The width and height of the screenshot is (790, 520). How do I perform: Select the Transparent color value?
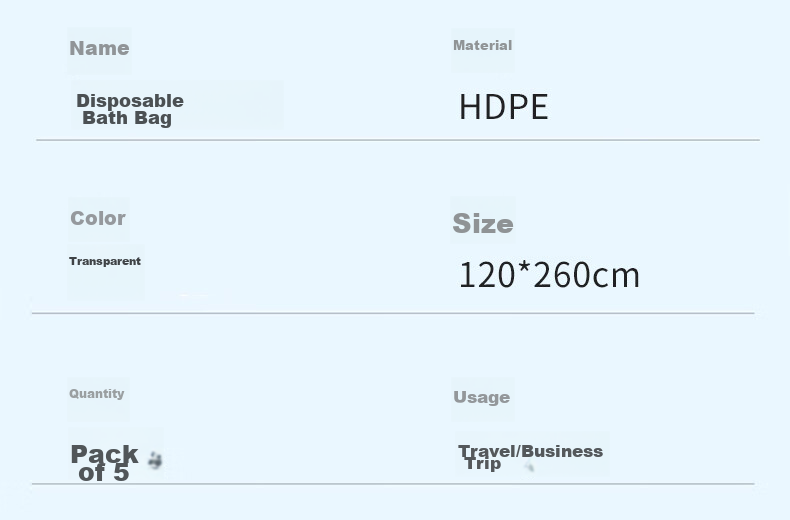[105, 261]
